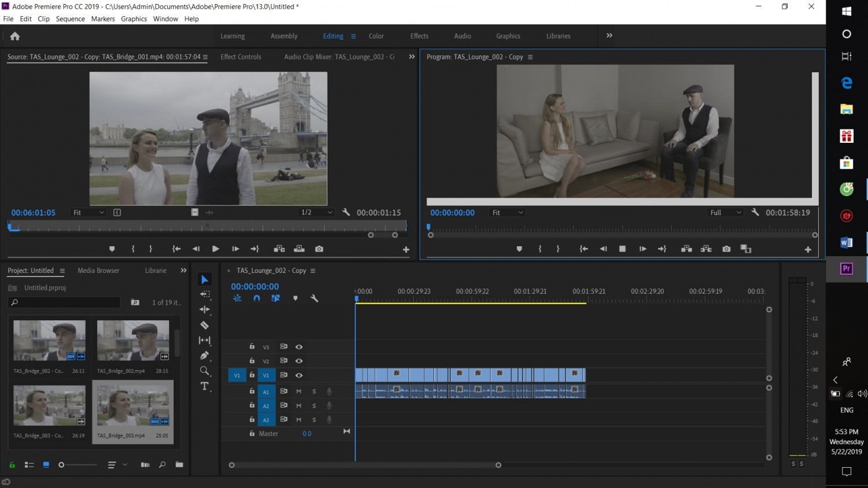The height and width of the screenshot is (488, 868).
Task: Stop playback in Program monitor
Action: pos(622,249)
